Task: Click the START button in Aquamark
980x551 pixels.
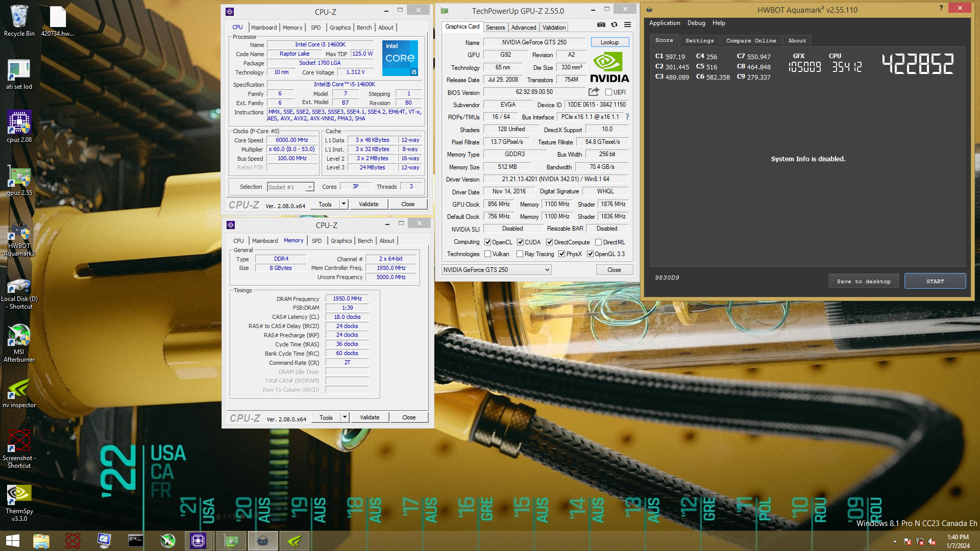Action: click(x=935, y=281)
